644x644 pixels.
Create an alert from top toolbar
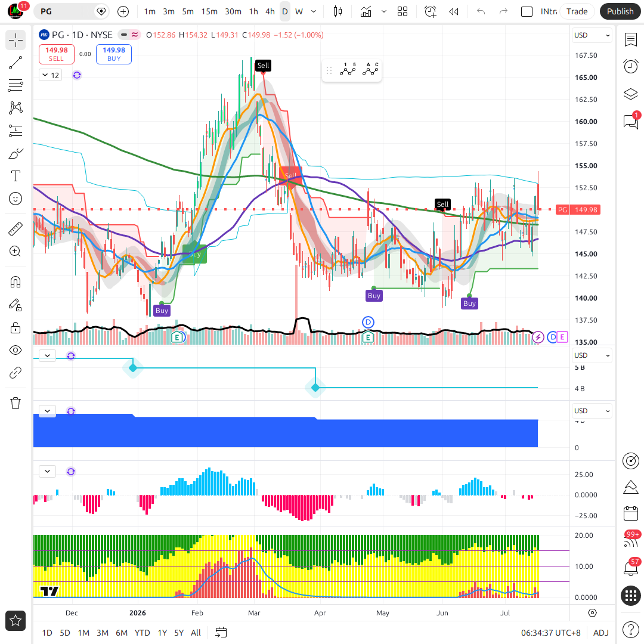coord(430,11)
